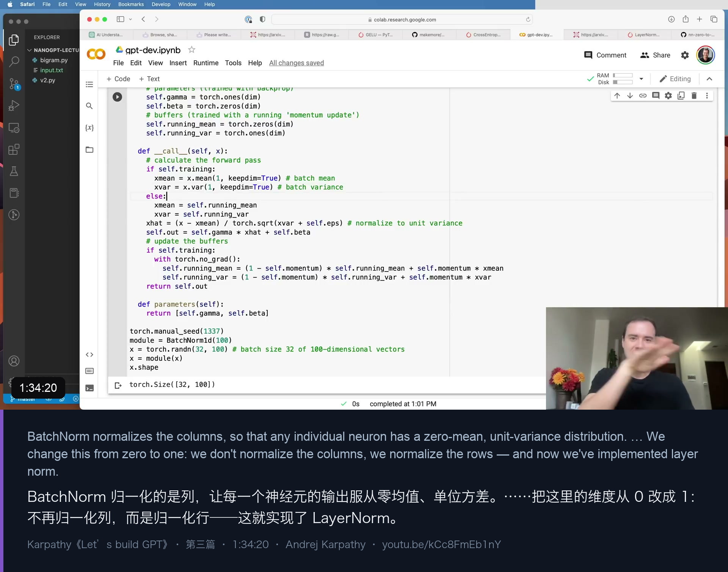Open VS Code Accounts icon
Viewport: 728px width, 572px height.
coord(14,361)
